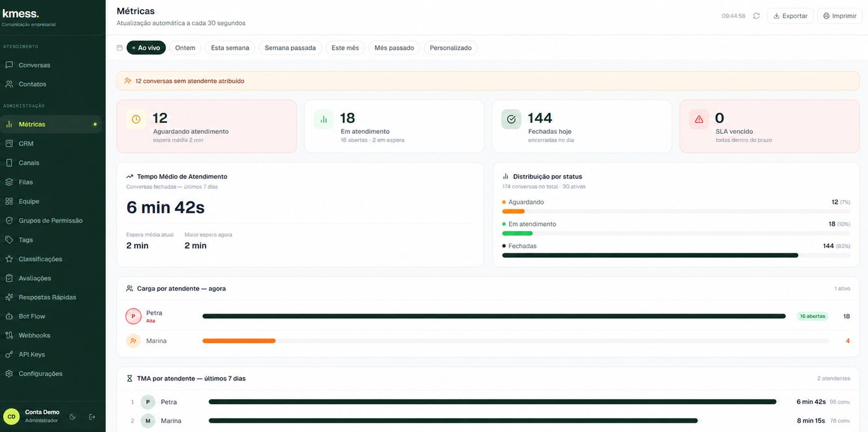Toggle dark mode with the moon icon
Screen dimensions: 868x432
coord(73,417)
